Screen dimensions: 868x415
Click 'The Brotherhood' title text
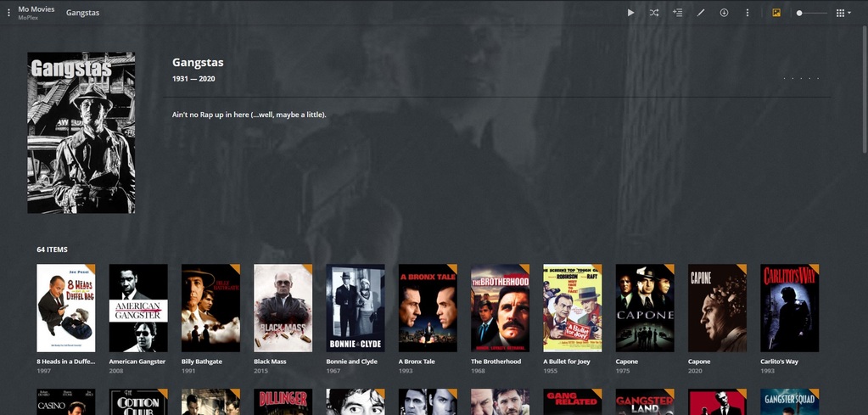[496, 362]
